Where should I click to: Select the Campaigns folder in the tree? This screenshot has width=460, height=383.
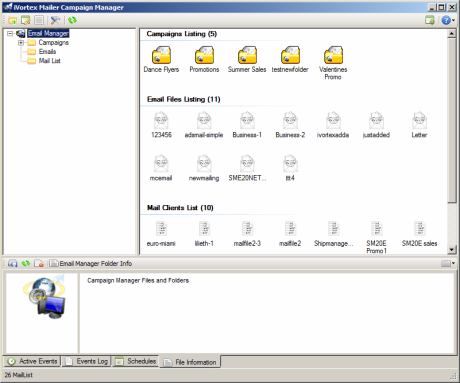[53, 43]
